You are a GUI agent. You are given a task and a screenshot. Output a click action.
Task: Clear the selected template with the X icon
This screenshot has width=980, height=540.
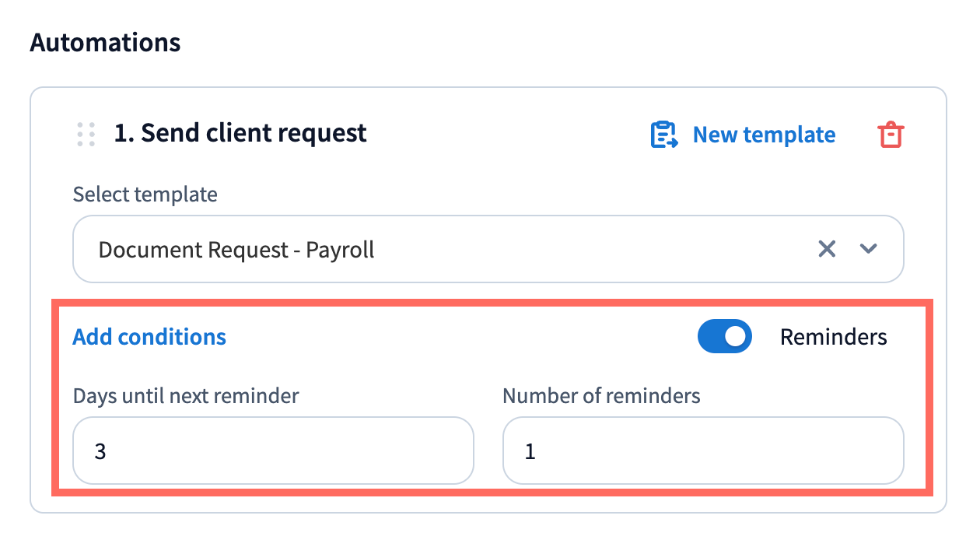click(x=827, y=249)
